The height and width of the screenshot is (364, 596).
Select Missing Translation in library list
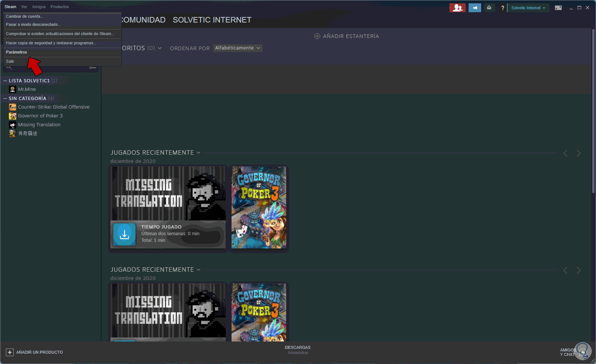pos(39,125)
